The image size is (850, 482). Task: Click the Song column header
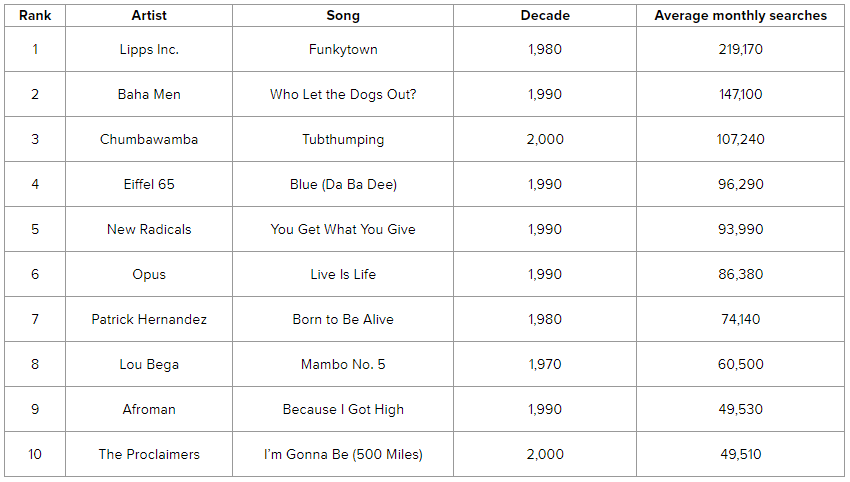tap(343, 16)
